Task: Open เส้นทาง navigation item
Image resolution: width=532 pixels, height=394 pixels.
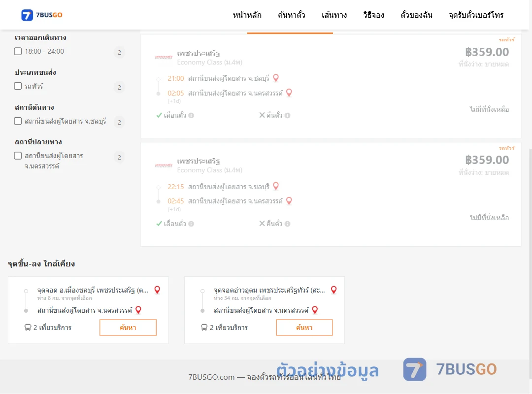Action: pyautogui.click(x=334, y=15)
